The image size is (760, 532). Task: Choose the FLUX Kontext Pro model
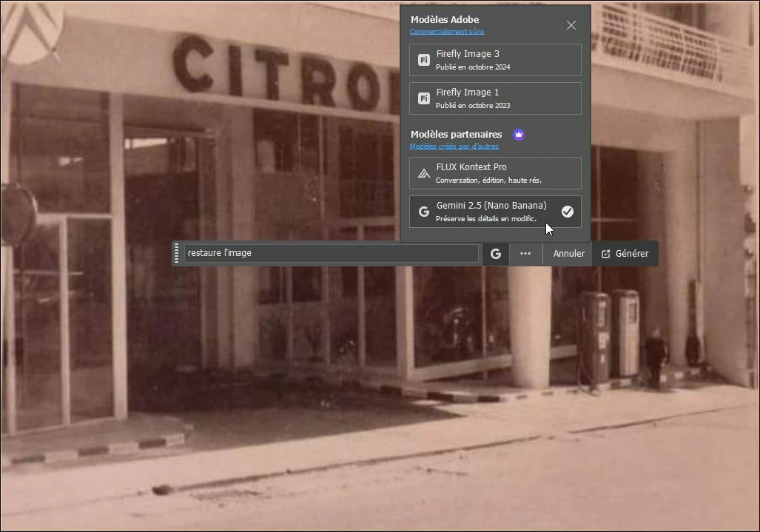pos(495,173)
